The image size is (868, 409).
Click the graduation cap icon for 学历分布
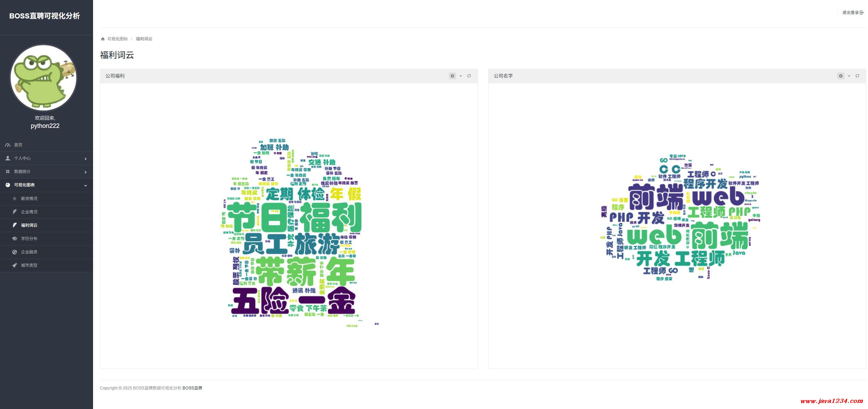[x=14, y=238]
